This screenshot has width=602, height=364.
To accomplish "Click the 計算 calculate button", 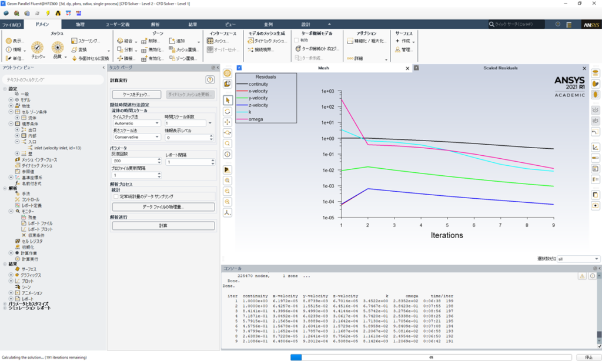I will 163,225.
